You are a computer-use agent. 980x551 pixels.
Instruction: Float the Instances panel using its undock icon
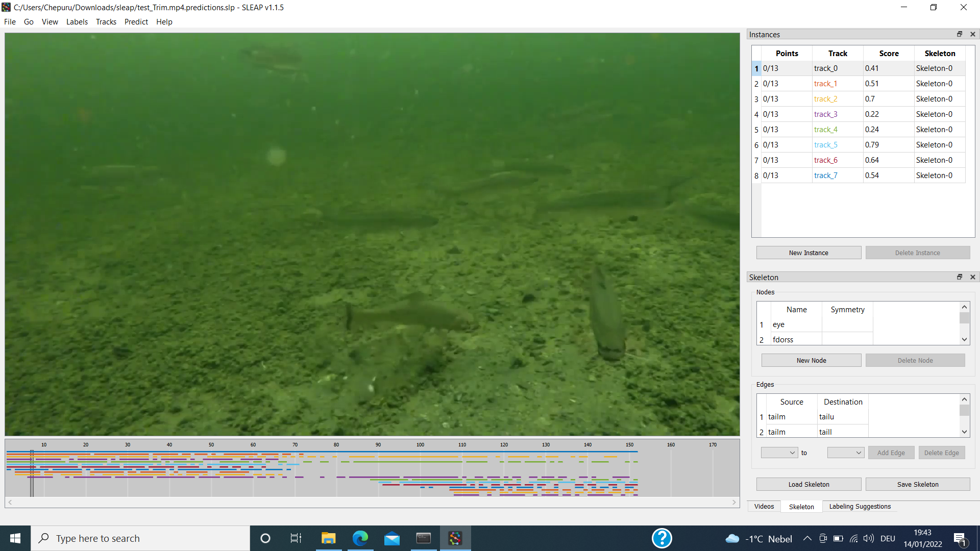pos(960,34)
